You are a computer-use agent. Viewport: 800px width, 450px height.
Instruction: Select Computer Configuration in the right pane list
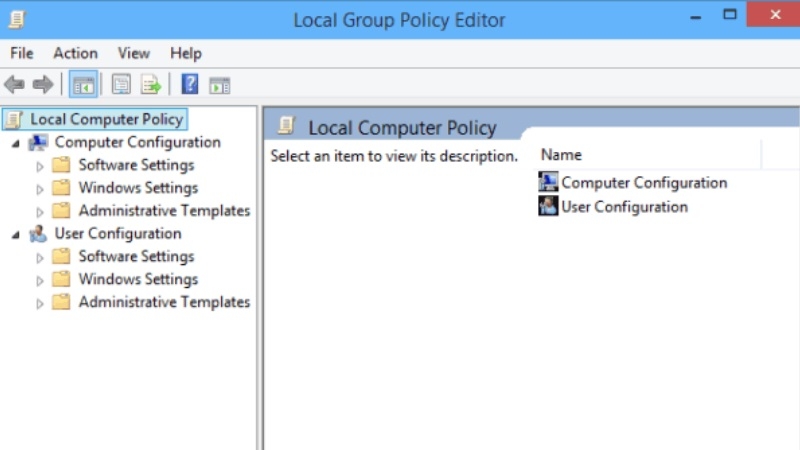click(x=644, y=183)
